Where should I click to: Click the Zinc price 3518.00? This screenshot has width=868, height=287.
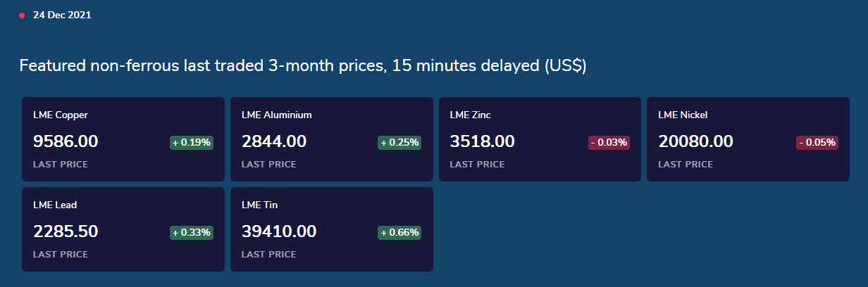click(482, 141)
